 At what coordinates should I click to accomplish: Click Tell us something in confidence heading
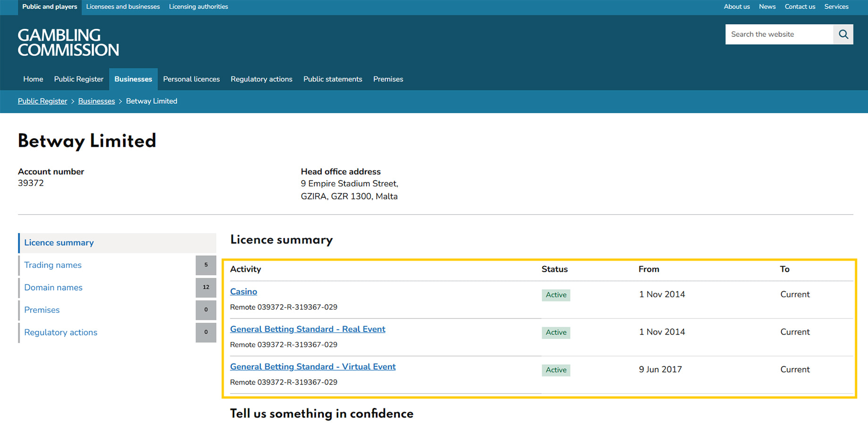click(322, 414)
